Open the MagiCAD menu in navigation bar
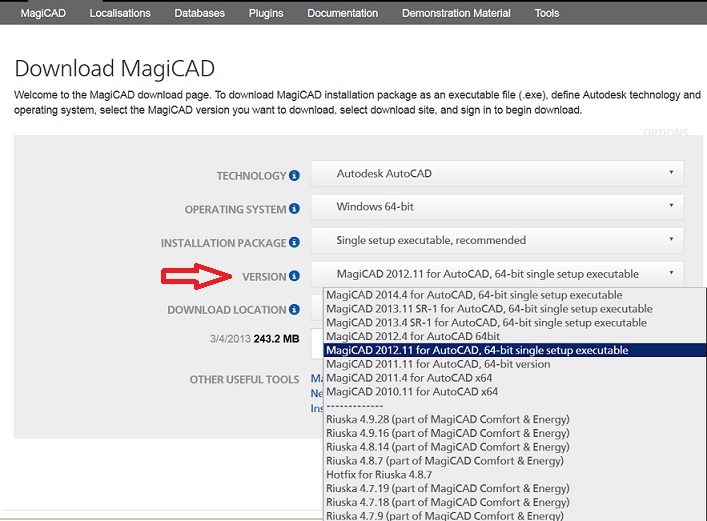The height and width of the screenshot is (521, 707). [43, 13]
